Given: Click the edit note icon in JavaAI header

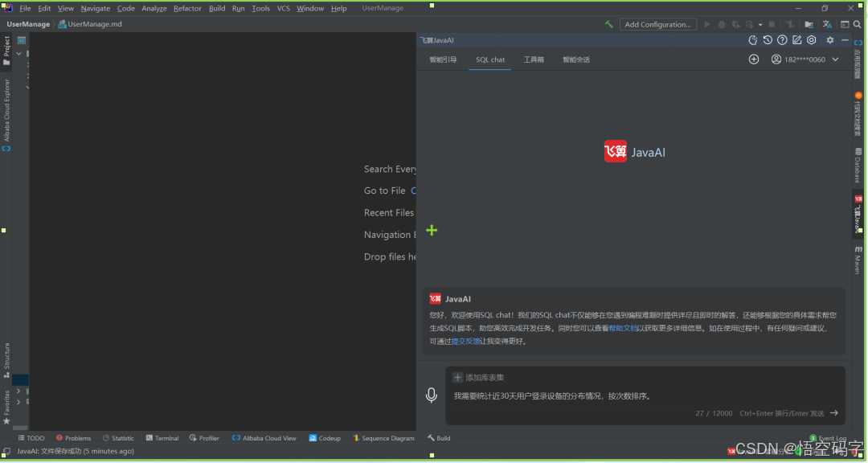Looking at the screenshot, I should pyautogui.click(x=796, y=40).
